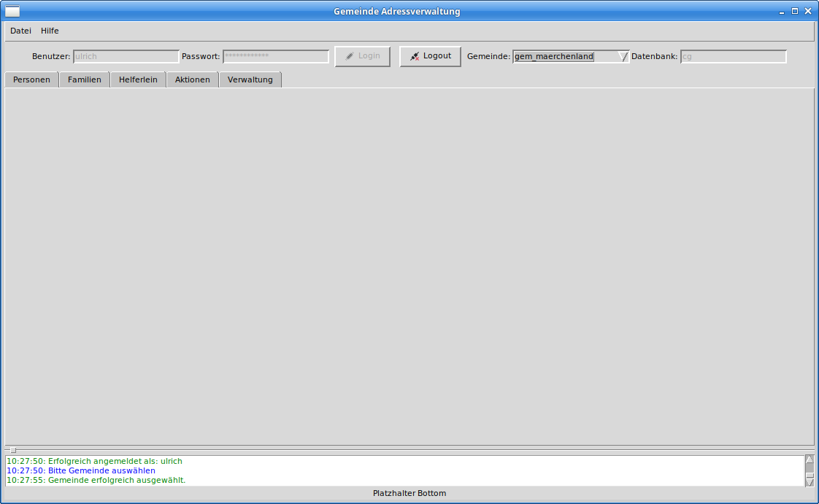Click the Datenbank input field
Screen dimensions: 819x504
tap(733, 57)
